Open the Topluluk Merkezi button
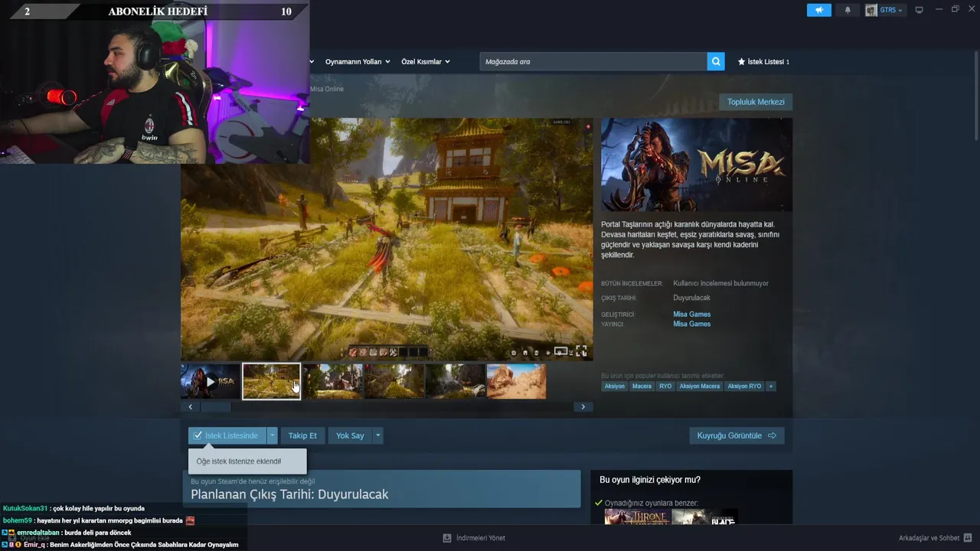This screenshot has height=551, width=980. coord(756,102)
